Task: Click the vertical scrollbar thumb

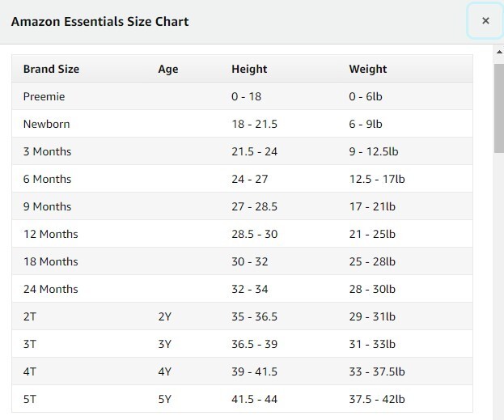Action: click(498, 107)
